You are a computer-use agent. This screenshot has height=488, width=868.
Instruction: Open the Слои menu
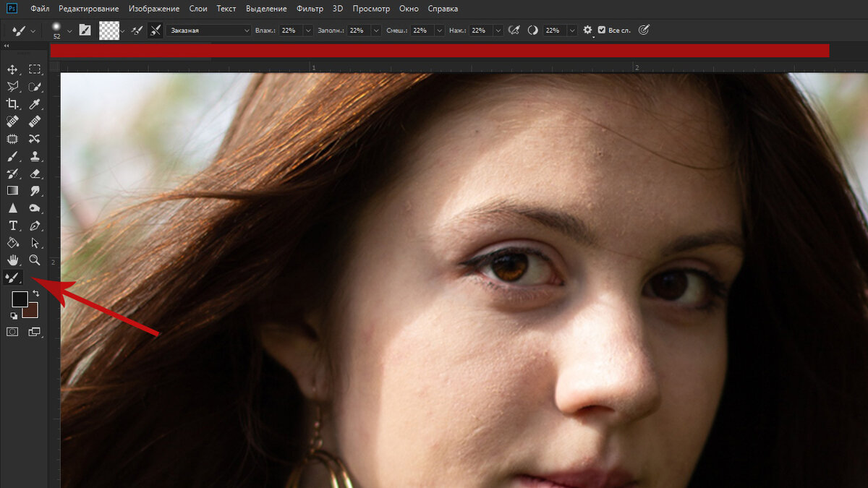point(197,9)
